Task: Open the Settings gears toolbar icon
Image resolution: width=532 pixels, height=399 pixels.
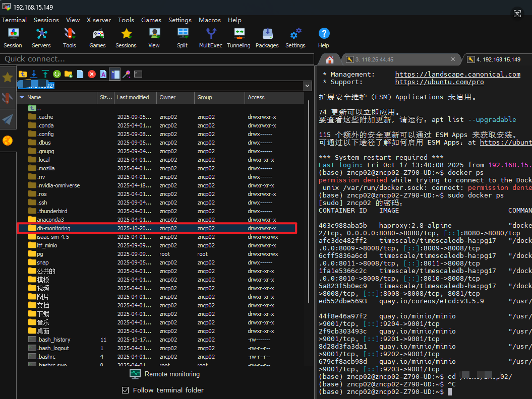Action: pos(295,38)
